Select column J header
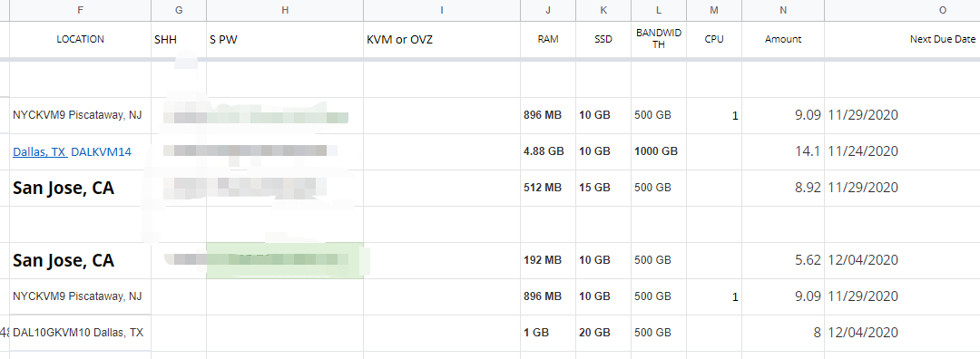This screenshot has width=980, height=359. click(x=548, y=10)
